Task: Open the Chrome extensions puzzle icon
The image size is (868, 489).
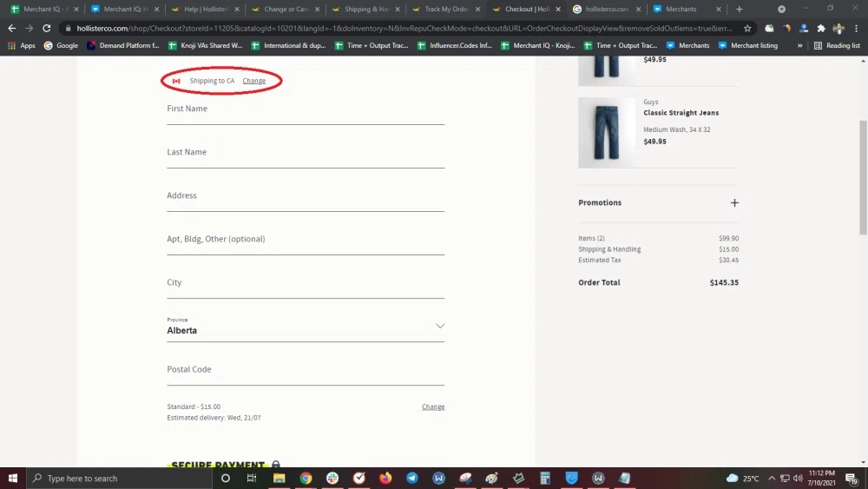Action: 821,29
